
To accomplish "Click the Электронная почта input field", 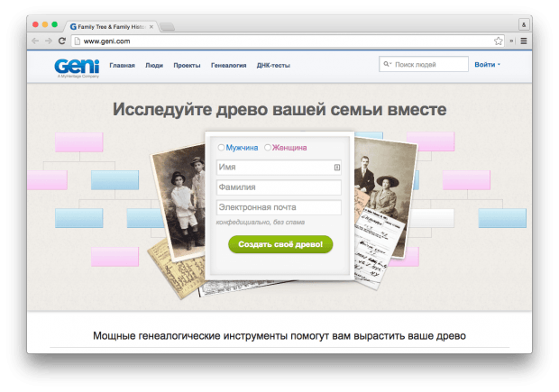I will [278, 207].
